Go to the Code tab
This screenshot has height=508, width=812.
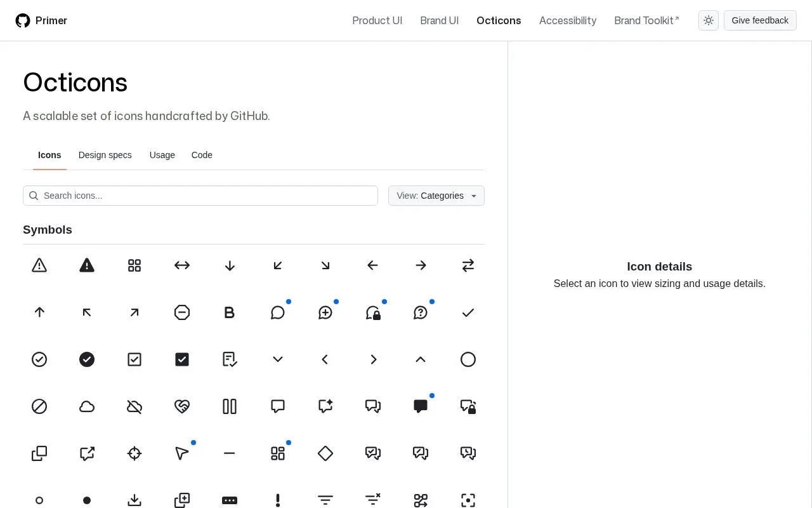202,155
